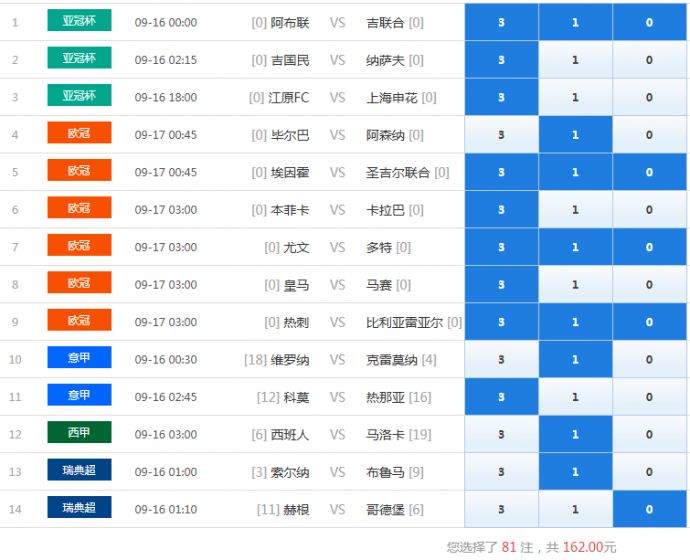The height and width of the screenshot is (560, 690).
Task: Open the 皇马 team link
Action: (296, 285)
